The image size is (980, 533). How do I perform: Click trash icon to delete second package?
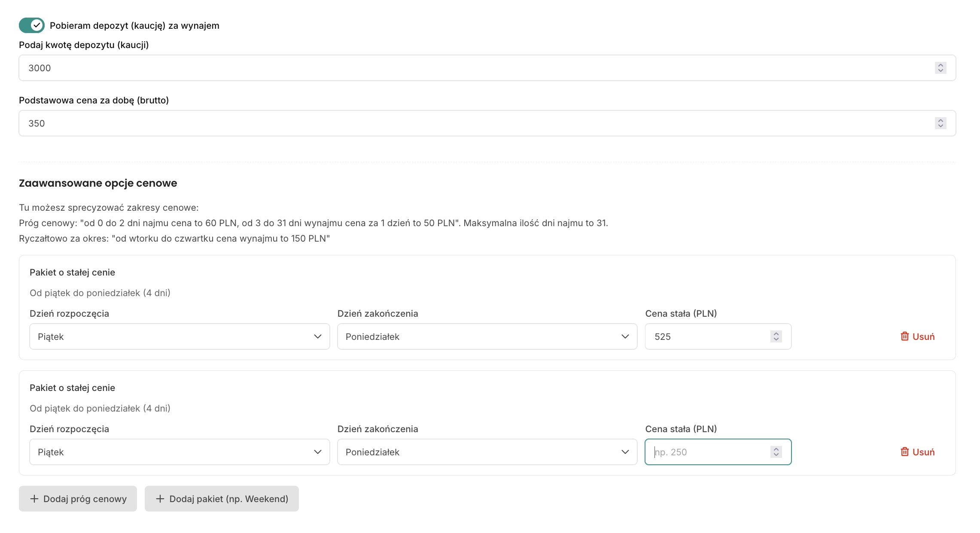pos(904,452)
